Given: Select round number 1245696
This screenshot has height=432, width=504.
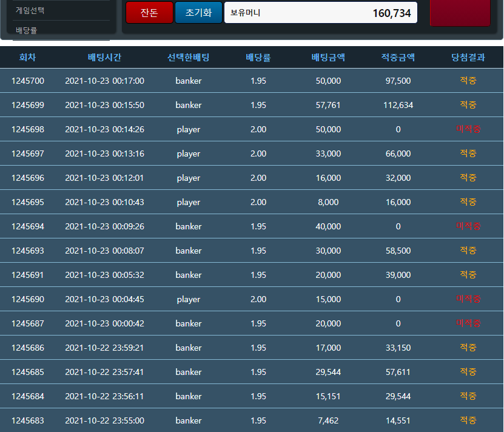Looking at the screenshot, I should (x=28, y=178).
